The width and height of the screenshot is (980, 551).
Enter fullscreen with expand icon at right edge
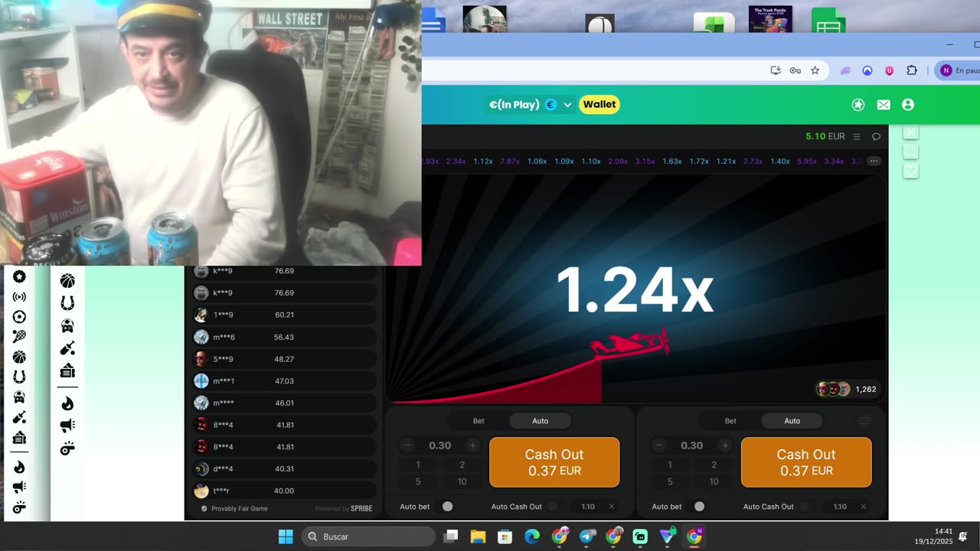coord(910,152)
